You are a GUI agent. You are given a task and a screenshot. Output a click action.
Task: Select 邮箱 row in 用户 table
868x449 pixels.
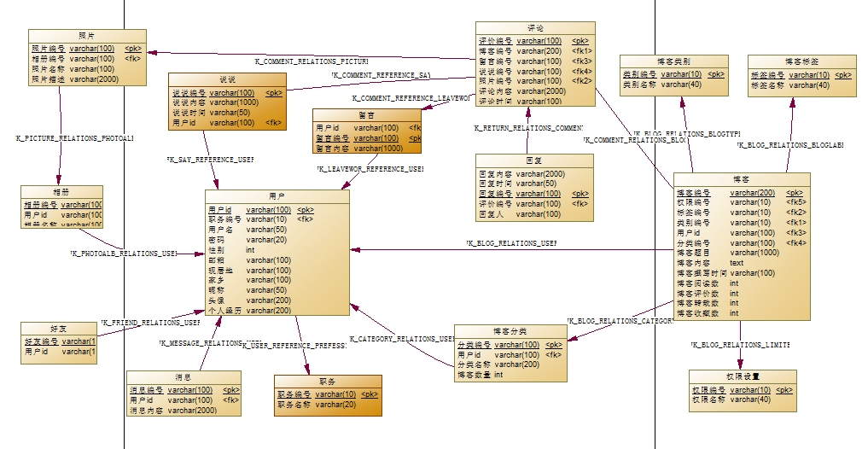pos(250,260)
